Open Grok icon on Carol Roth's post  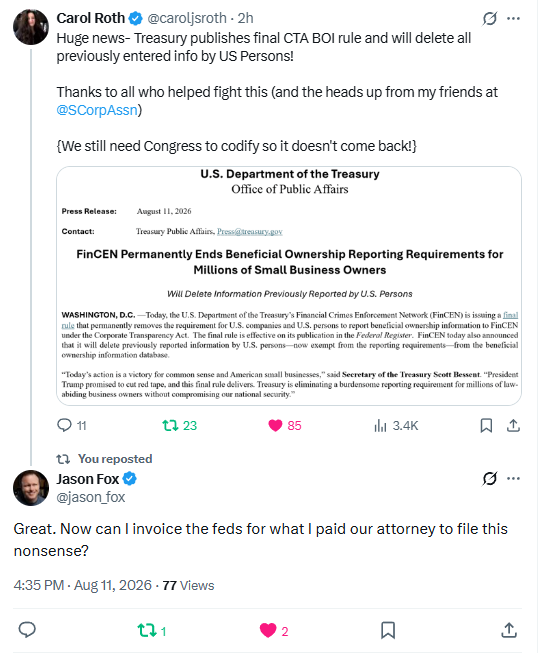(490, 18)
